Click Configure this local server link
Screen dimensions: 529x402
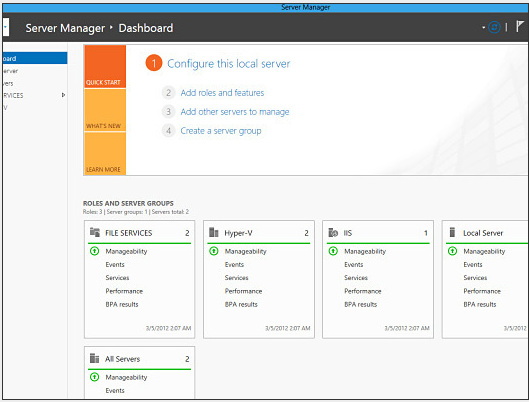pyautogui.click(x=228, y=64)
